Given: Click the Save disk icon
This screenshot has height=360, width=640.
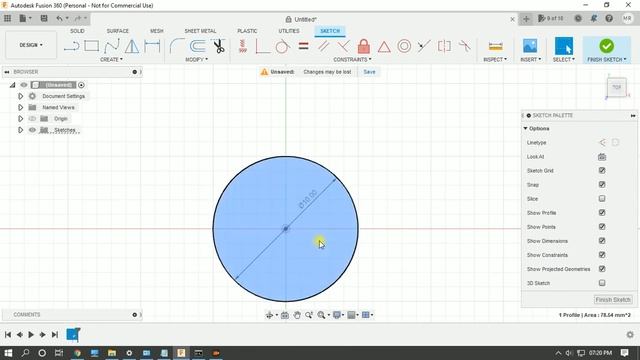Looking at the screenshot, I should [44, 18].
